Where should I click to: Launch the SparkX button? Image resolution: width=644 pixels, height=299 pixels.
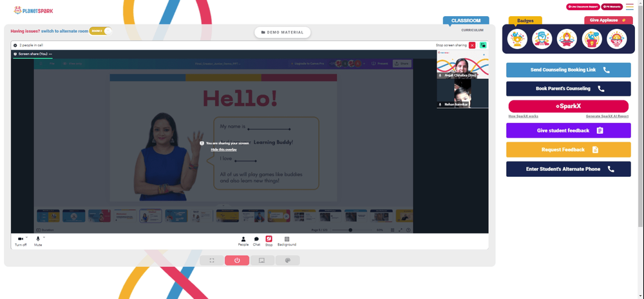pyautogui.click(x=569, y=106)
